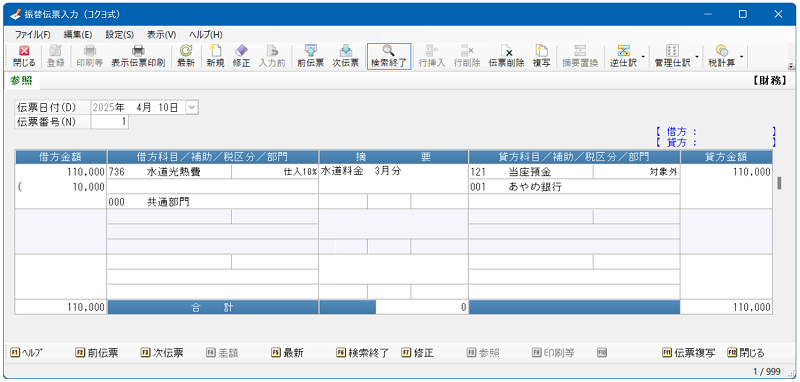This screenshot has width=800, height=382.
Task: Click F11 伝票複写 function key button
Action: coord(688,352)
